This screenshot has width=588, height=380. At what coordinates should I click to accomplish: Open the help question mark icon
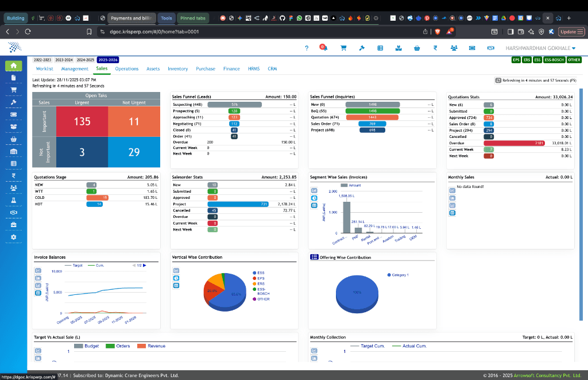coord(307,48)
